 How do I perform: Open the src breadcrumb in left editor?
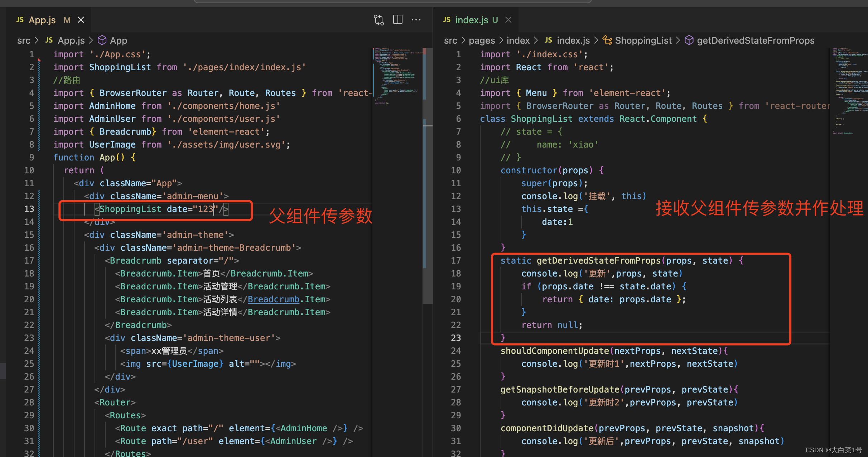(24, 40)
